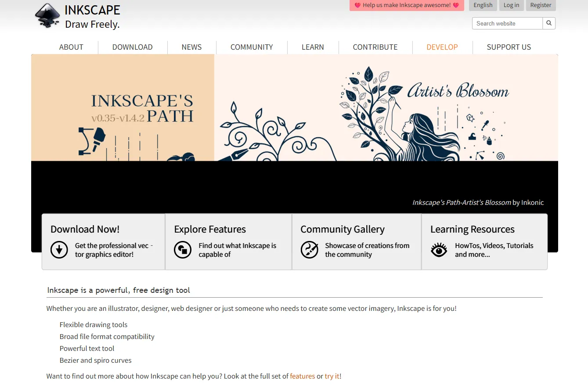Open the DOWNLOAD menu
Screen dimensions: 588x390
(x=133, y=47)
